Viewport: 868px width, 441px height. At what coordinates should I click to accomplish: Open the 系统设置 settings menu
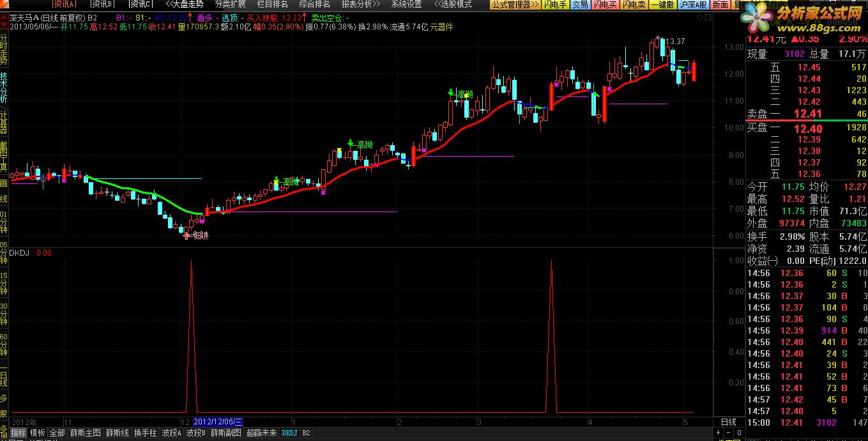(x=407, y=4)
